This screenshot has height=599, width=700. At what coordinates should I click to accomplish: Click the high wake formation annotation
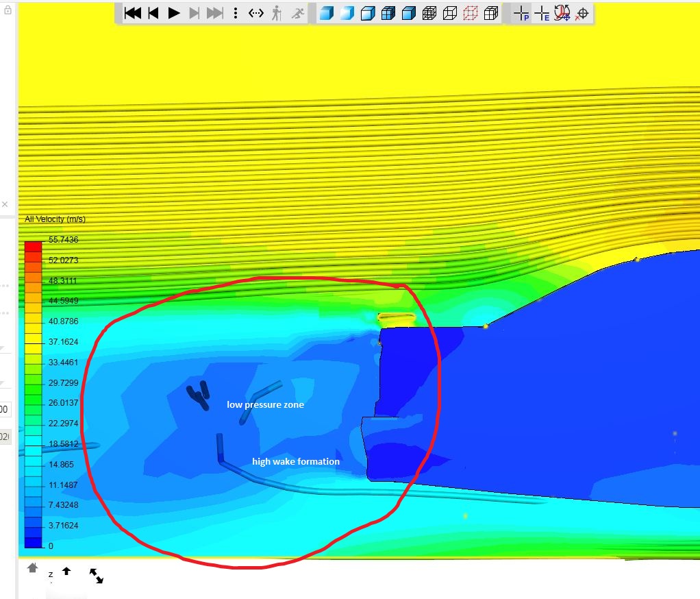point(295,461)
